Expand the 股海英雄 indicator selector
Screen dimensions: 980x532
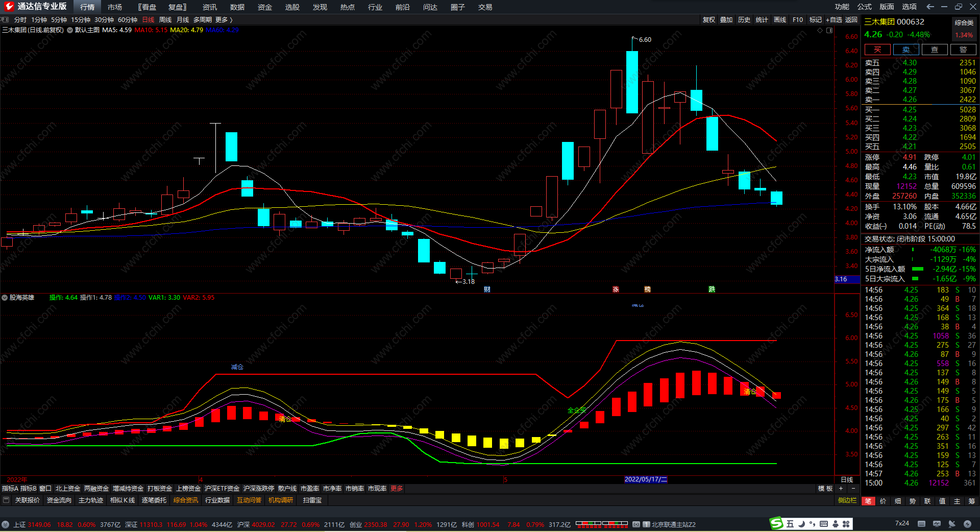5,298
